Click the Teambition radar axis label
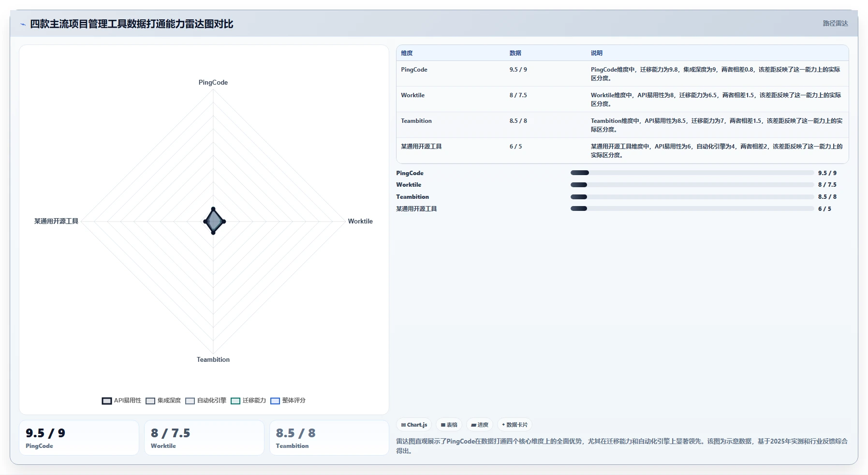 213,359
